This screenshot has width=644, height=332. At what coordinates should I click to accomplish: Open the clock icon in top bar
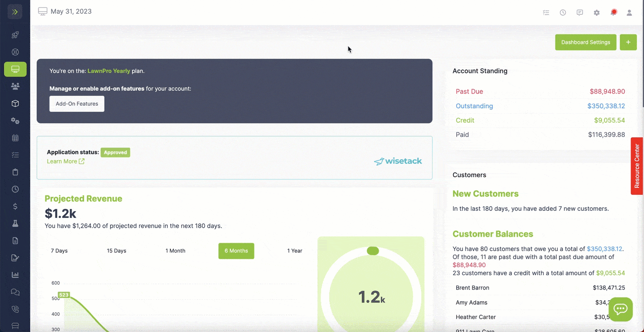563,13
